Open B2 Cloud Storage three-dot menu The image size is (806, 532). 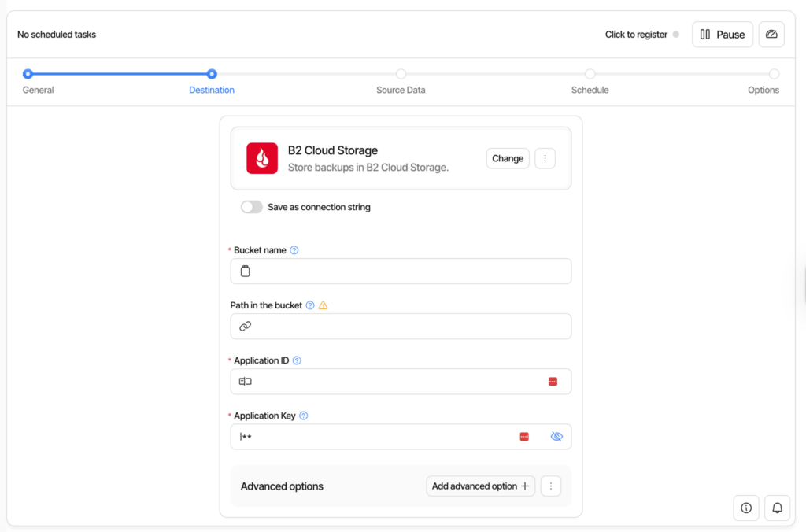(x=545, y=158)
